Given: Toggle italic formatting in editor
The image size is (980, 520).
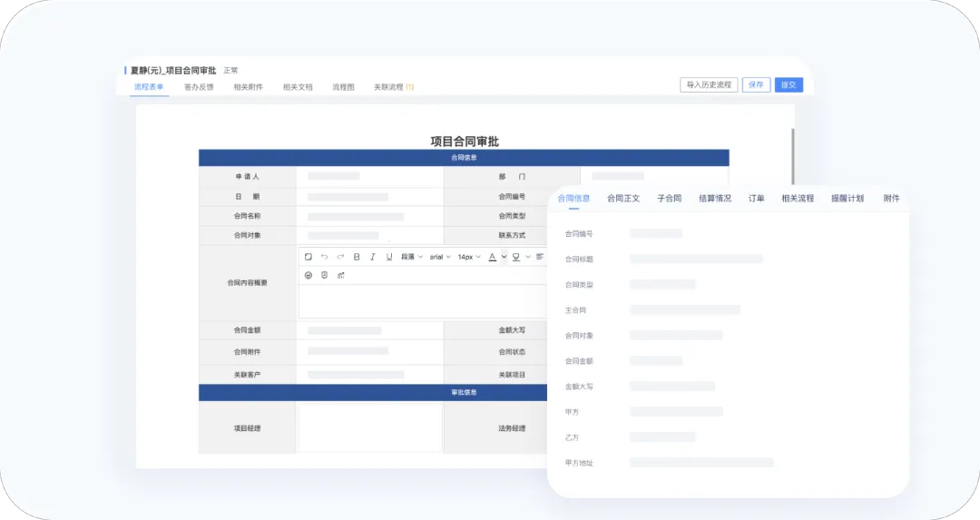Looking at the screenshot, I should (373, 257).
